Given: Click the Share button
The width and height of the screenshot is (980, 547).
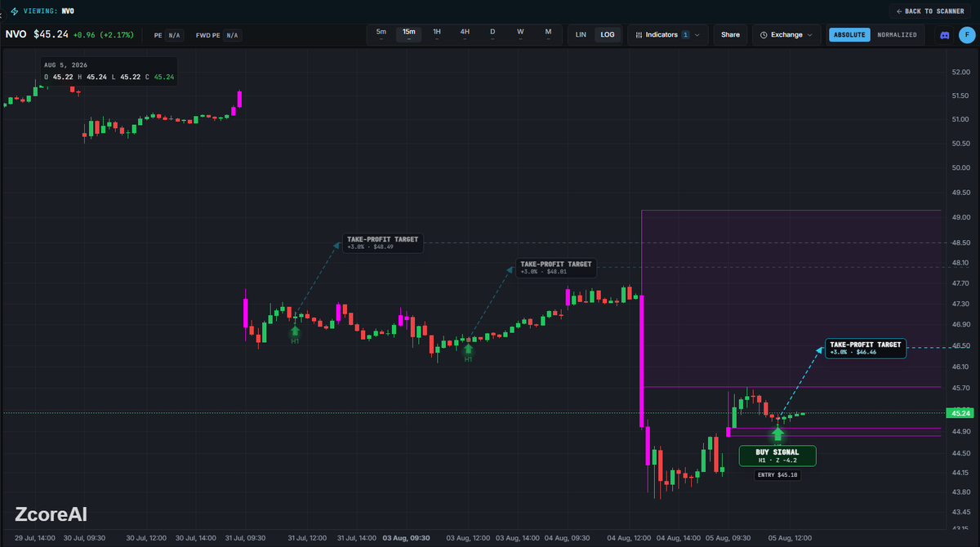Looking at the screenshot, I should pyautogui.click(x=730, y=35).
